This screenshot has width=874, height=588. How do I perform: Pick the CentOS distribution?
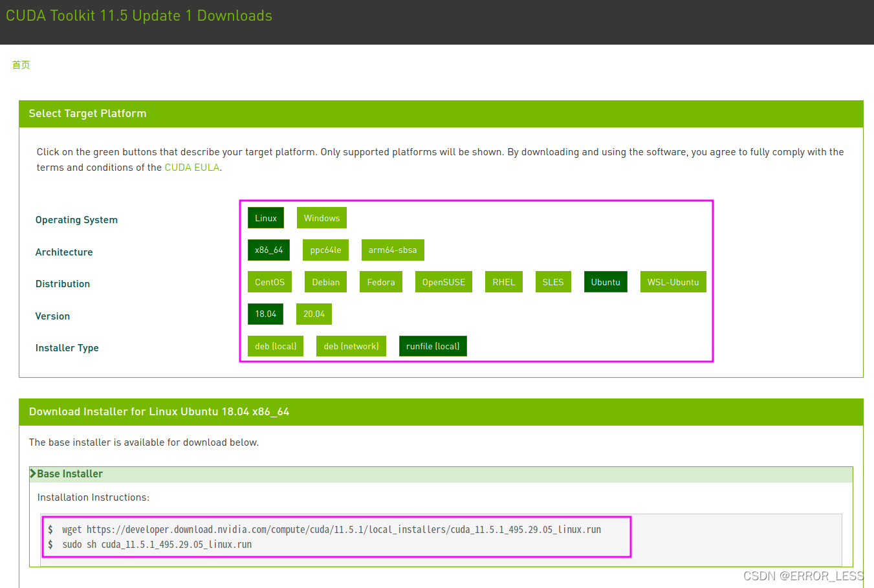pos(270,282)
